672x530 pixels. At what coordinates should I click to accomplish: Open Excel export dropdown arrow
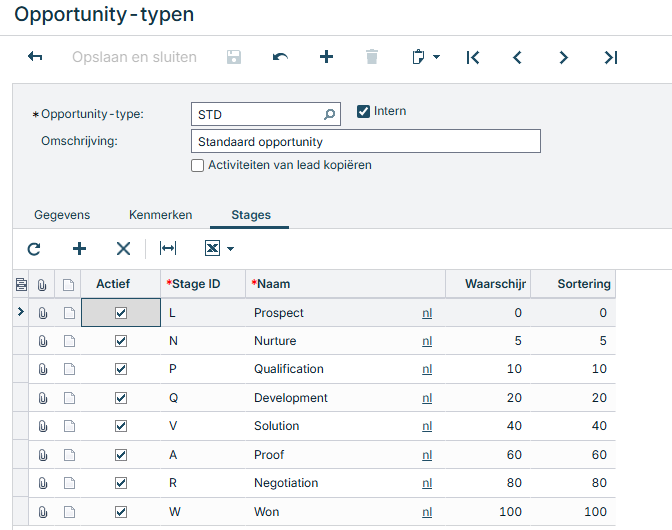point(230,249)
